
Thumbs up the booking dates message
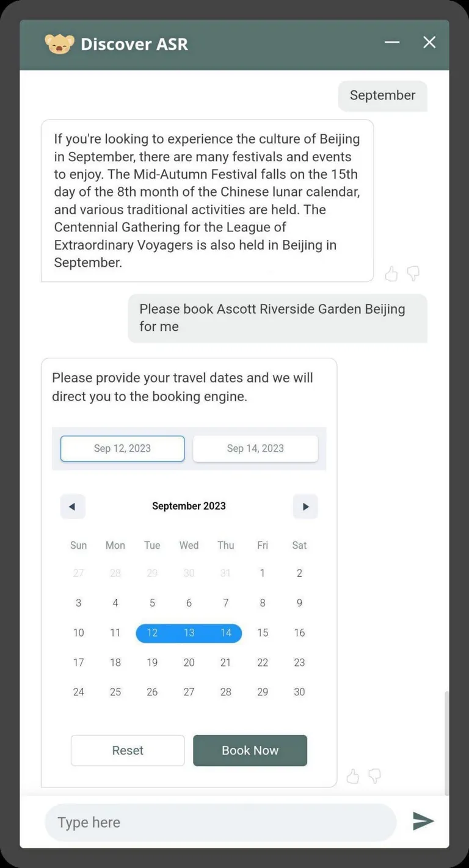point(352,776)
